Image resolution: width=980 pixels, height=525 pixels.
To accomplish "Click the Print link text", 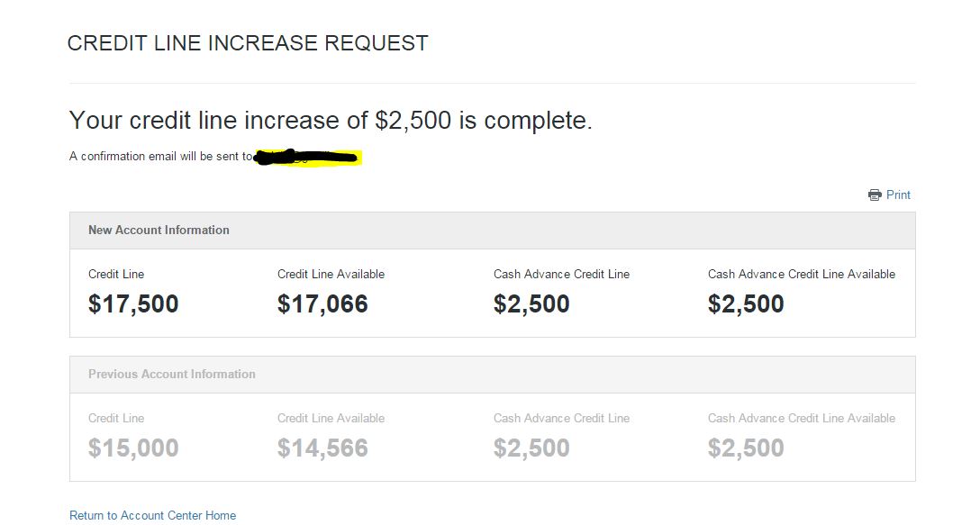I will pyautogui.click(x=898, y=195).
